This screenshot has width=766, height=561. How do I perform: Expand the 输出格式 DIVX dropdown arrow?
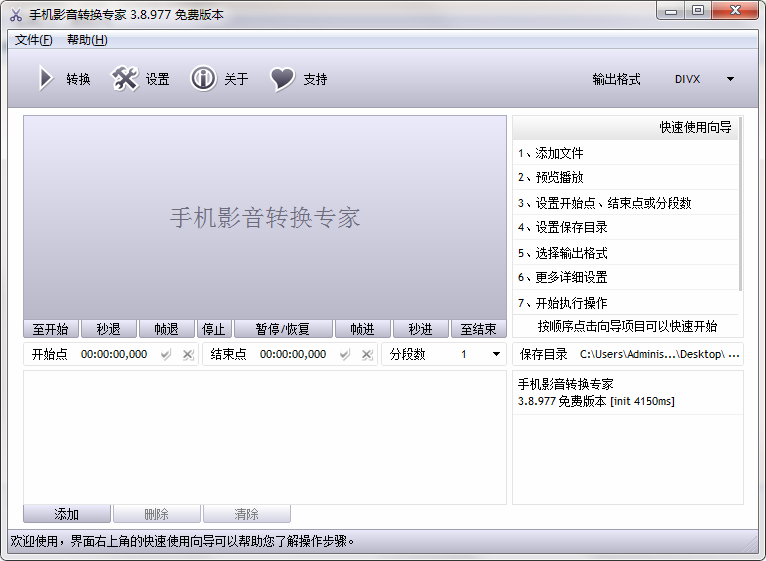730,79
